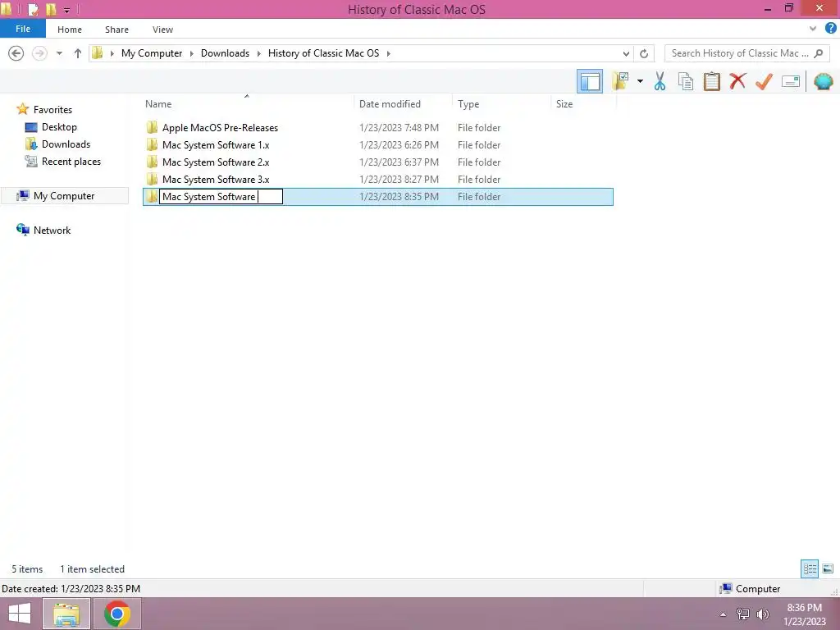Image resolution: width=840 pixels, height=630 pixels.
Task: Open Recent places in the navigation pane
Action: click(71, 162)
